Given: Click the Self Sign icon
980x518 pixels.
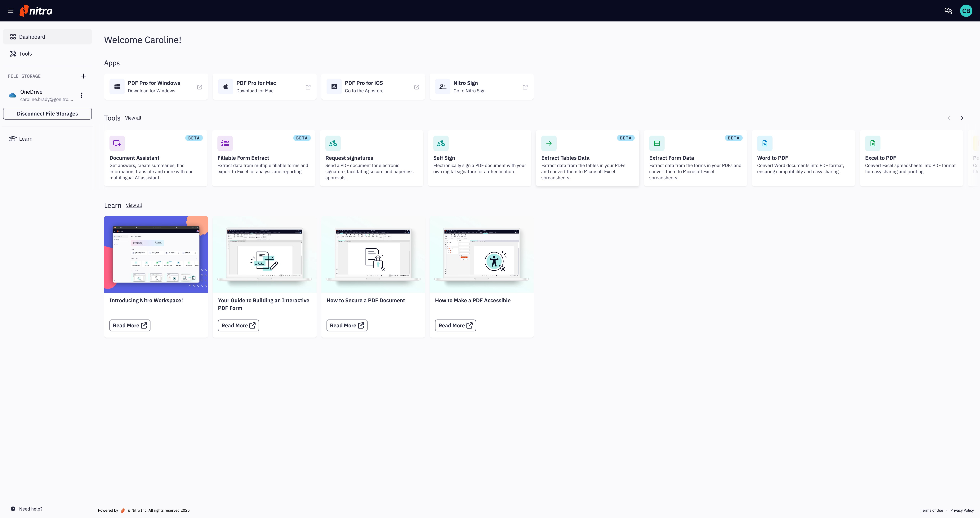Looking at the screenshot, I should click(x=441, y=143).
